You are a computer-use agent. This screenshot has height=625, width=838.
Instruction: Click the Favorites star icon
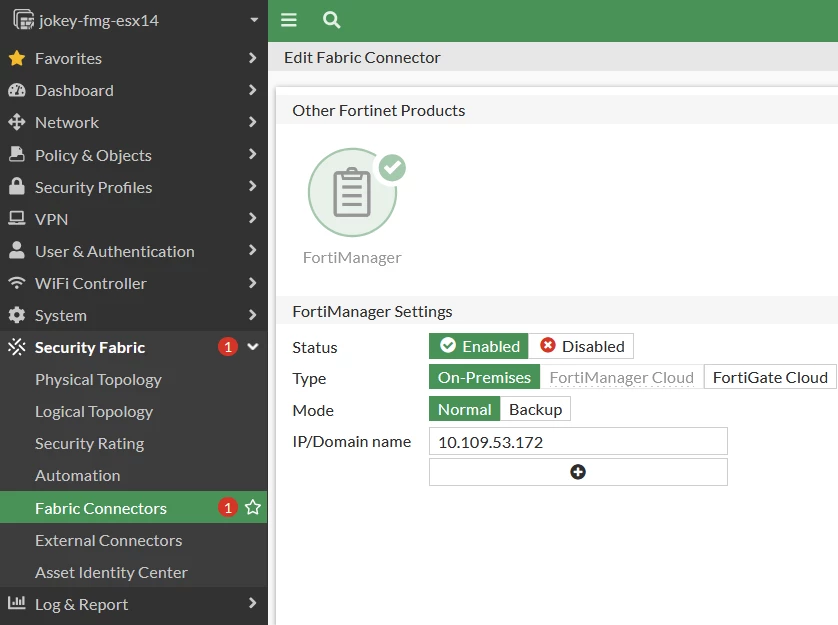tap(17, 58)
